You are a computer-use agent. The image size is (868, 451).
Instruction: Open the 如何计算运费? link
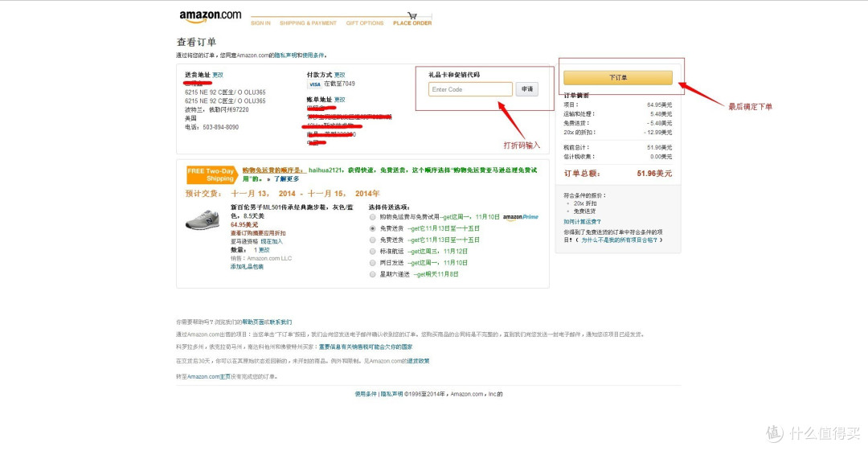click(582, 222)
